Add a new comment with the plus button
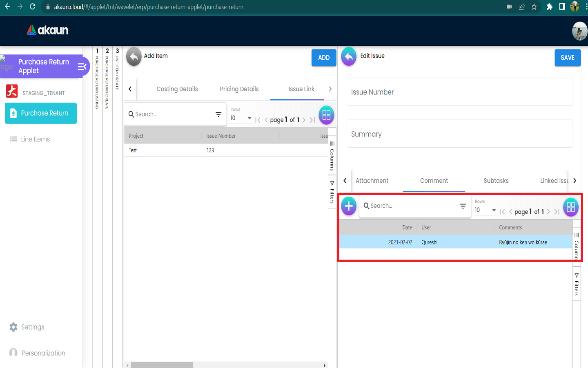588x368 pixels. (349, 206)
